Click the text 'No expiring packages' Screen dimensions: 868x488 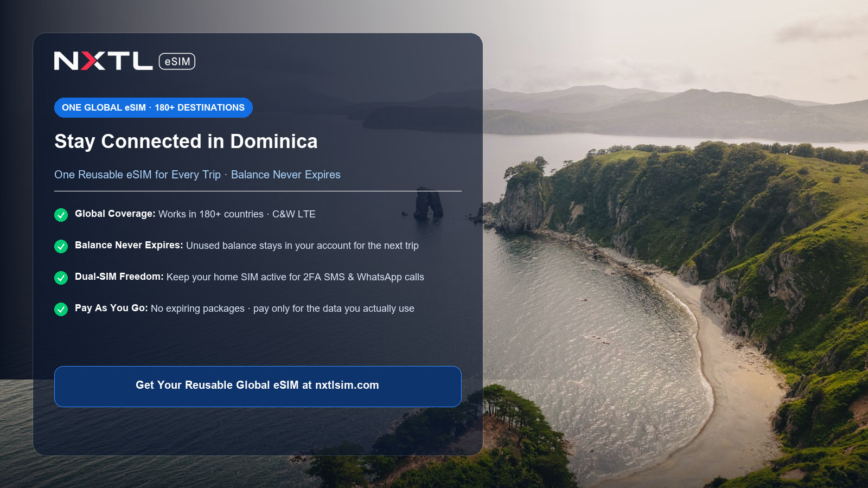[197, 309]
